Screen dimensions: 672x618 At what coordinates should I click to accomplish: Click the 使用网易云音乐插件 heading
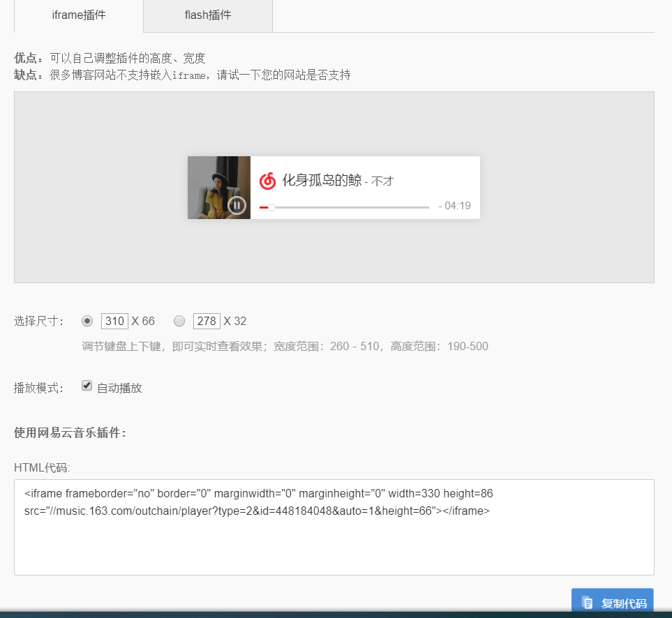(x=70, y=432)
